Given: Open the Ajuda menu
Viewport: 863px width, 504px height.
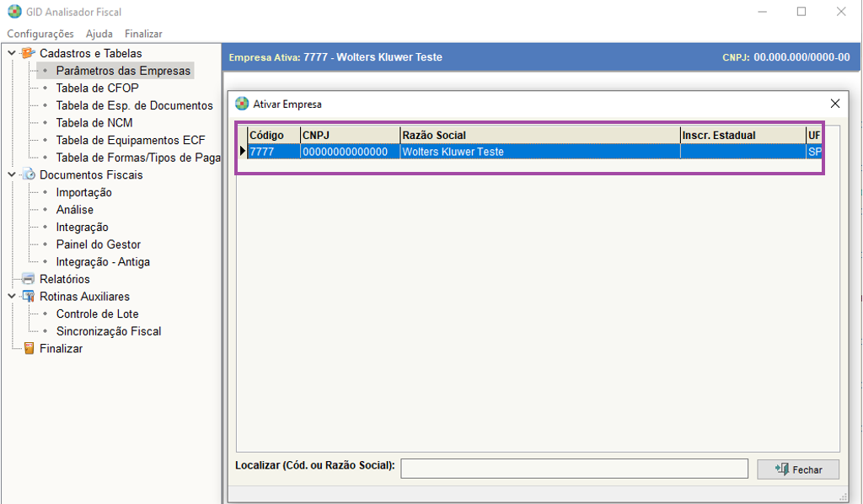Looking at the screenshot, I should coord(99,34).
